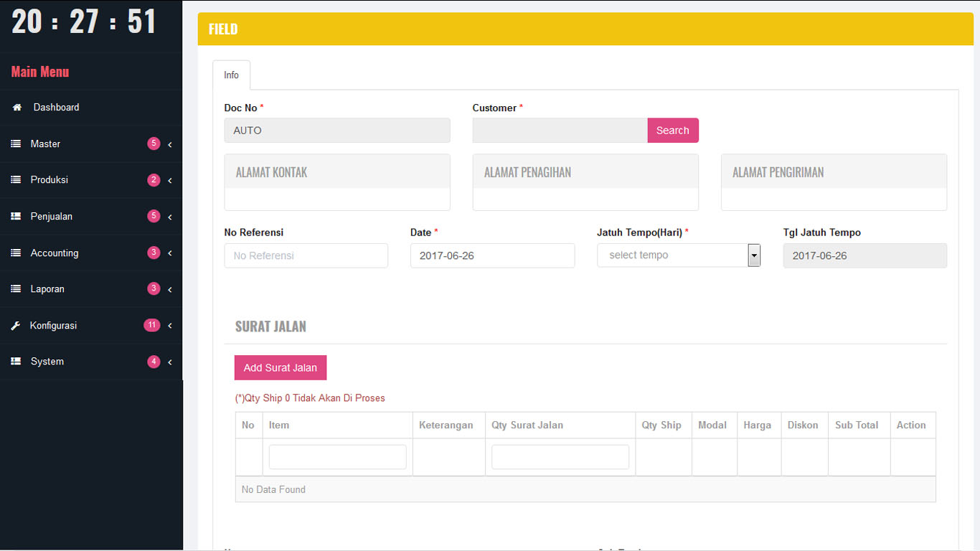980x551 pixels.
Task: Click the Laporan list icon
Action: pyautogui.click(x=16, y=289)
